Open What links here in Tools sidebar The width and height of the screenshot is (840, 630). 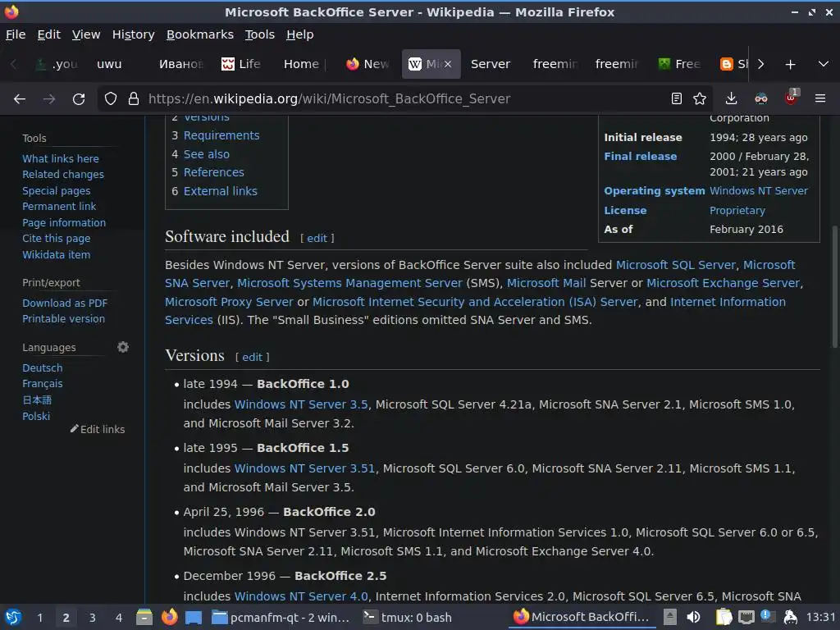[61, 158]
